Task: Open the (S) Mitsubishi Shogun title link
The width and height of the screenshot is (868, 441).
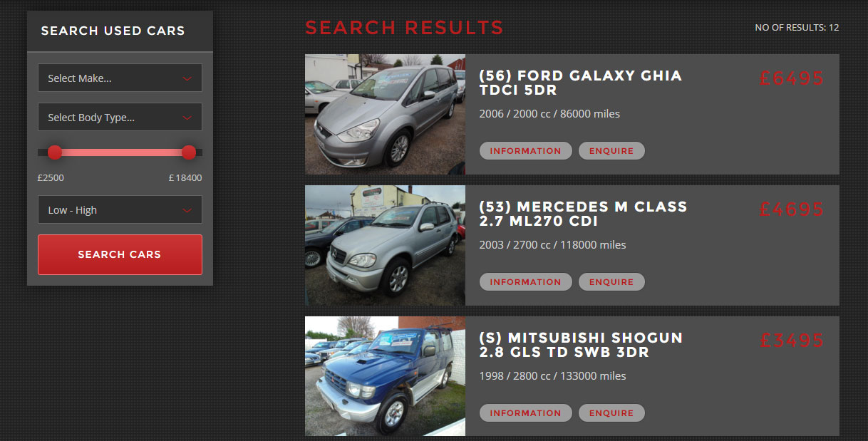Action: 581,345
